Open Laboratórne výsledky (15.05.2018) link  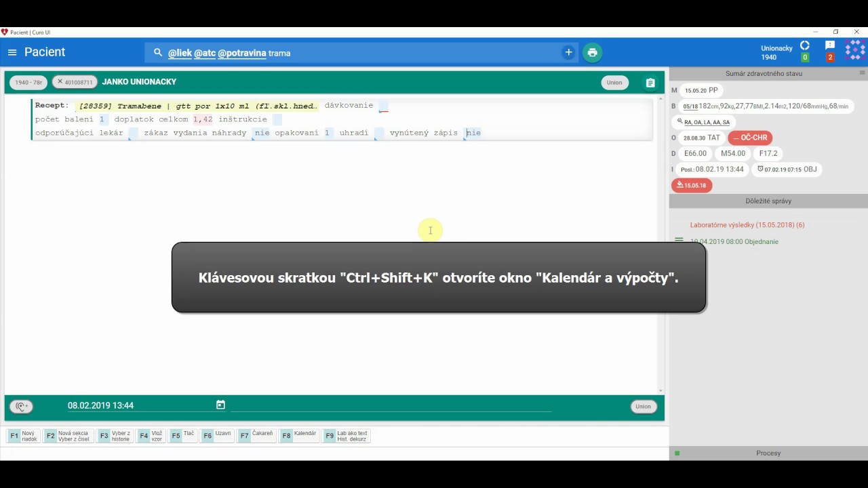[x=747, y=225]
